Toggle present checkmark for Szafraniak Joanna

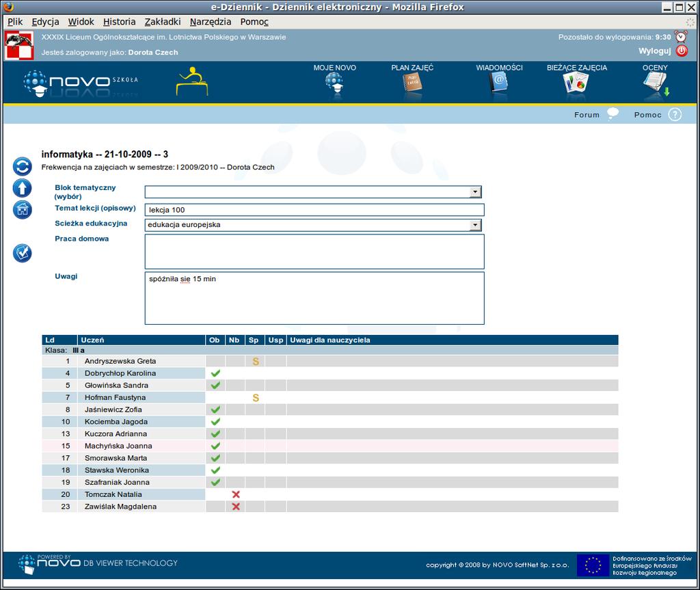click(x=215, y=483)
